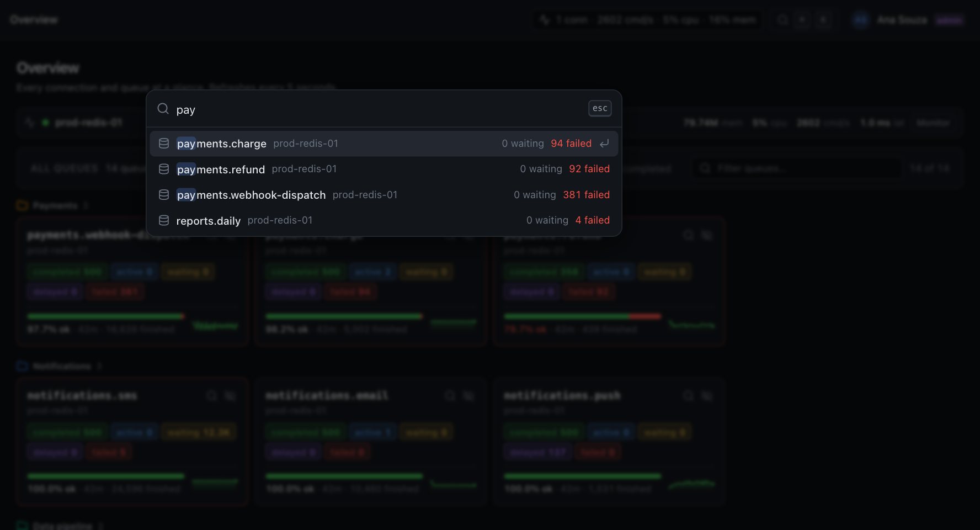Screen dimensions: 980x530
Task: Open the payments.refund queue result
Action: pos(384,169)
